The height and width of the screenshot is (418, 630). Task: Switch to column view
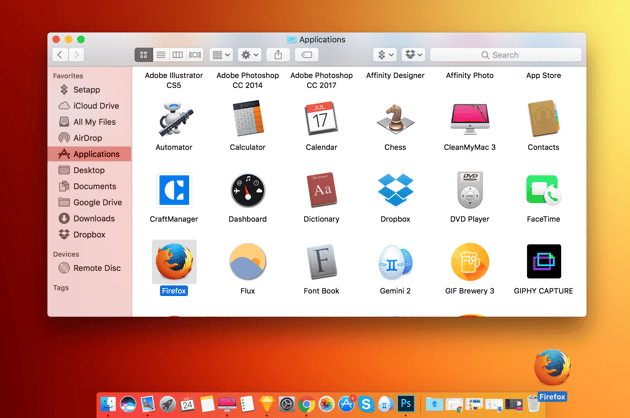click(x=178, y=55)
